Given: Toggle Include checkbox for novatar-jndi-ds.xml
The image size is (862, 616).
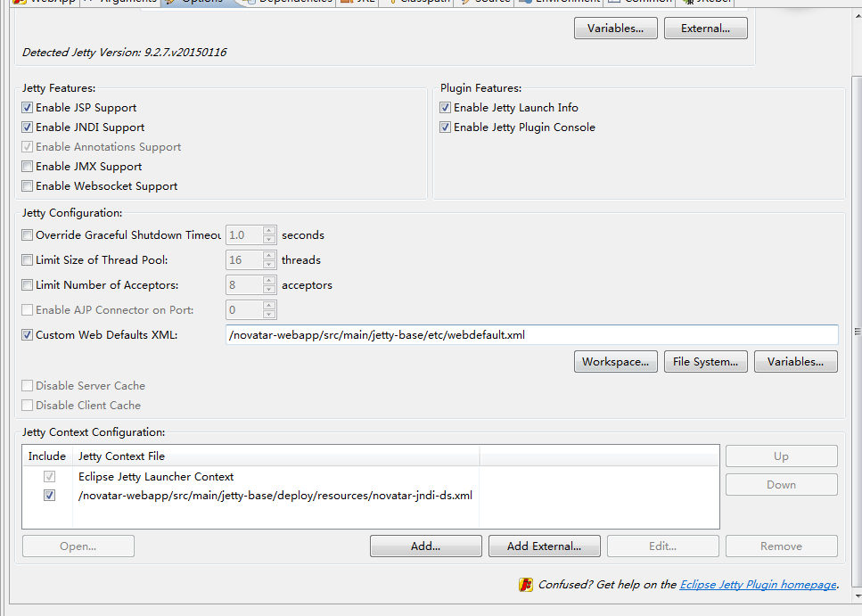Looking at the screenshot, I should pos(50,496).
